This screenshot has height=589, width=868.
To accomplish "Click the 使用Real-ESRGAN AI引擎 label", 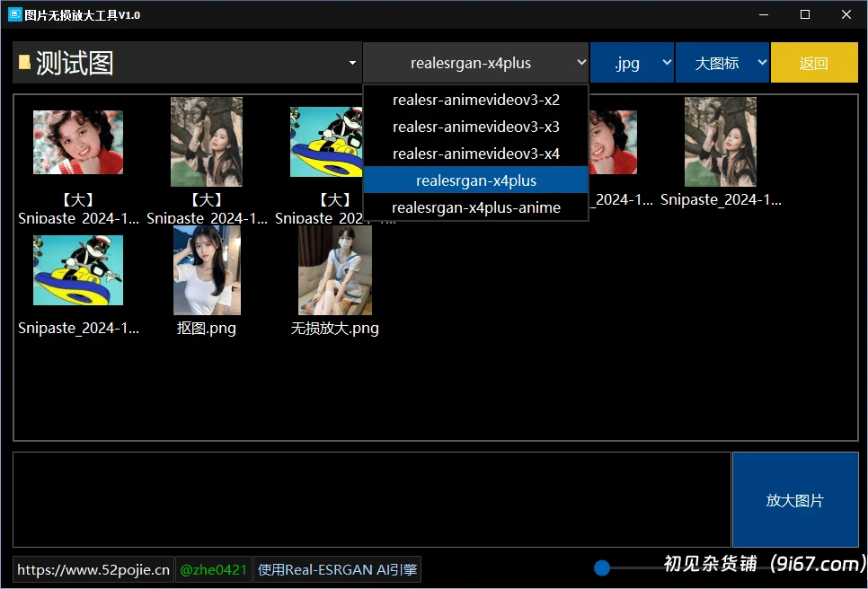I will click(x=337, y=568).
